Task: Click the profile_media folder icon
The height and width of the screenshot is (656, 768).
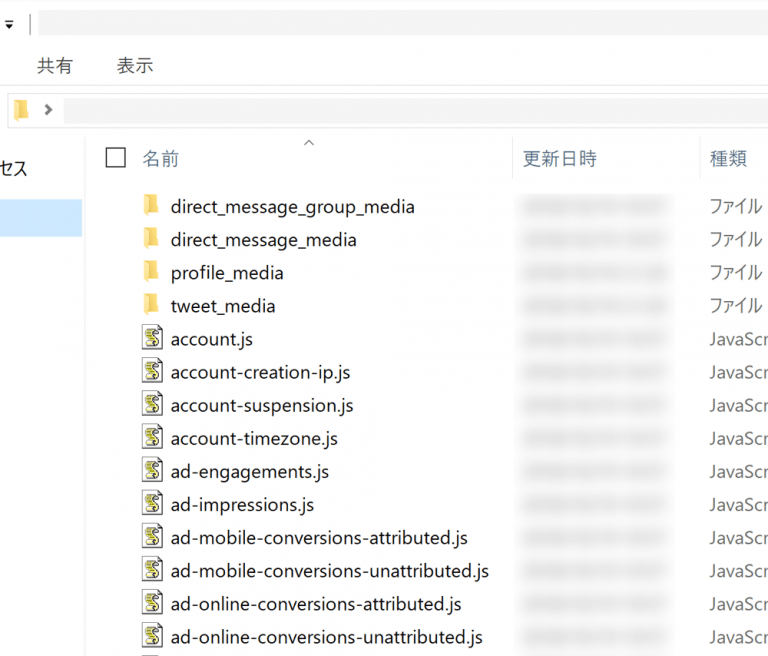Action: (151, 272)
